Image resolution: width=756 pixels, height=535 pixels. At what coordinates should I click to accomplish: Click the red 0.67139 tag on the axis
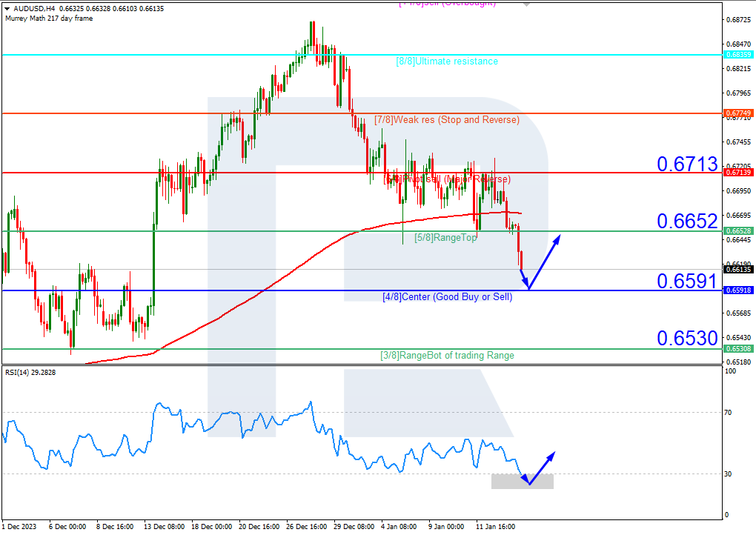point(738,173)
